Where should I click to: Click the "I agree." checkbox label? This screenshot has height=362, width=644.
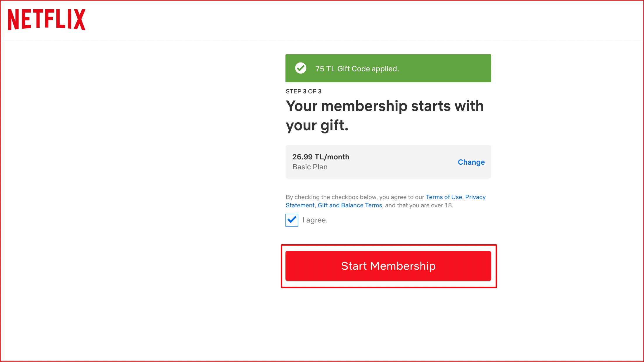click(x=315, y=220)
